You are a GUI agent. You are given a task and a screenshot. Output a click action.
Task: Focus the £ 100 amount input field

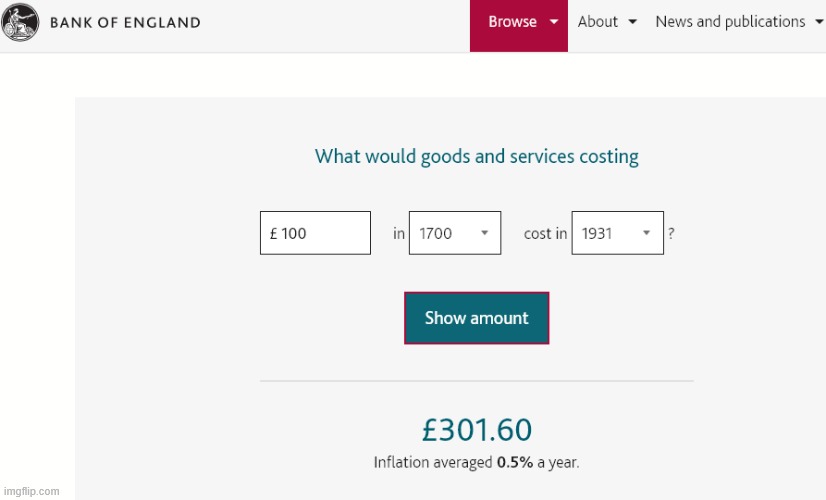(x=315, y=233)
